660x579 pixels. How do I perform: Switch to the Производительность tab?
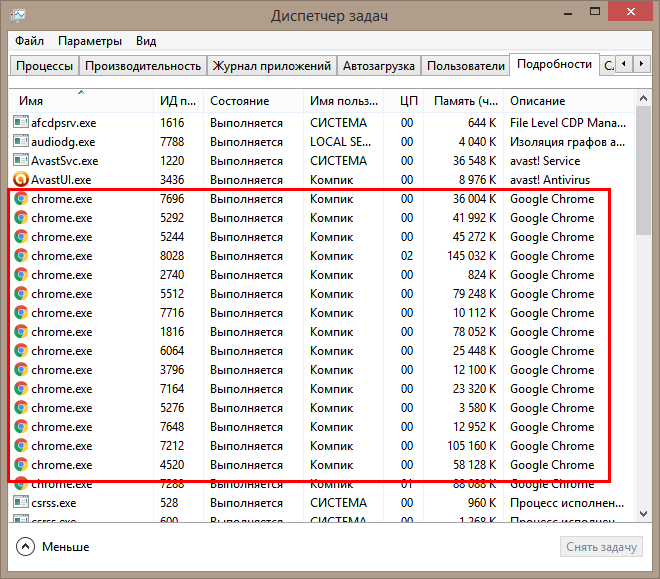[x=143, y=66]
